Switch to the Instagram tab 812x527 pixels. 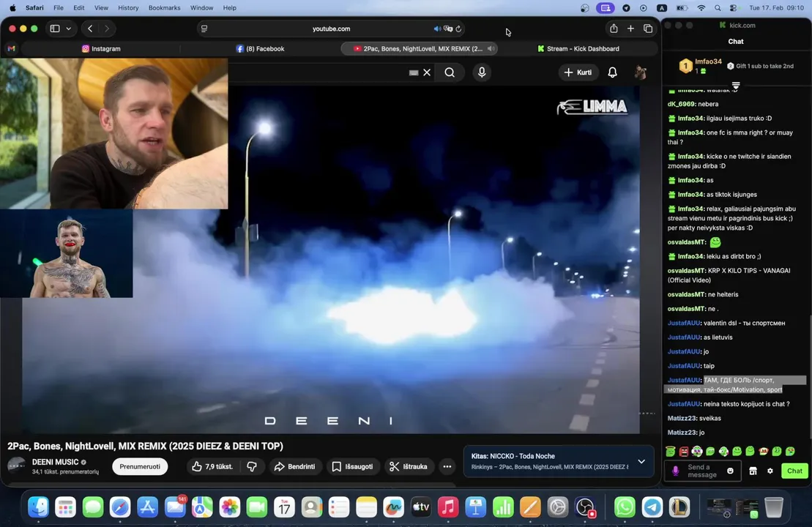click(x=101, y=48)
